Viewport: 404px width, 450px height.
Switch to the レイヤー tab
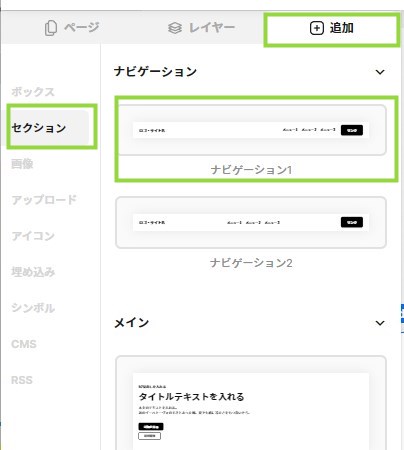point(201,28)
